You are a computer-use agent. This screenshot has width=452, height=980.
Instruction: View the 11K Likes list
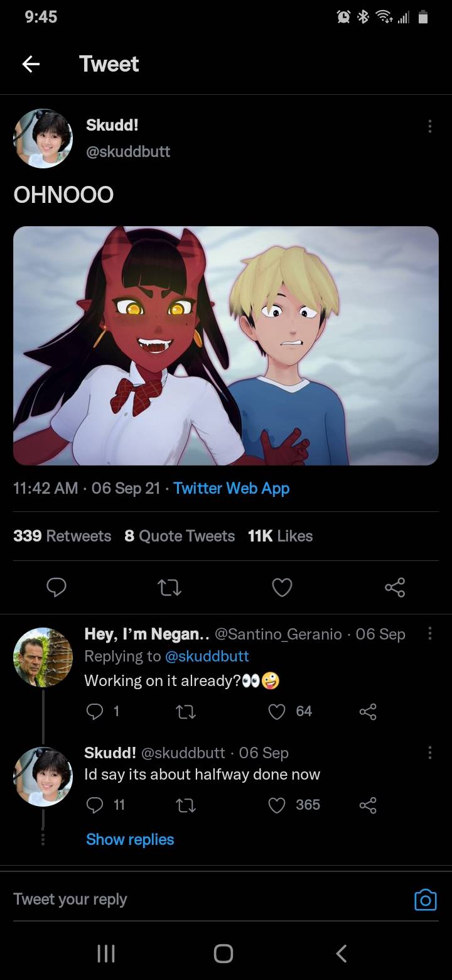click(x=280, y=536)
